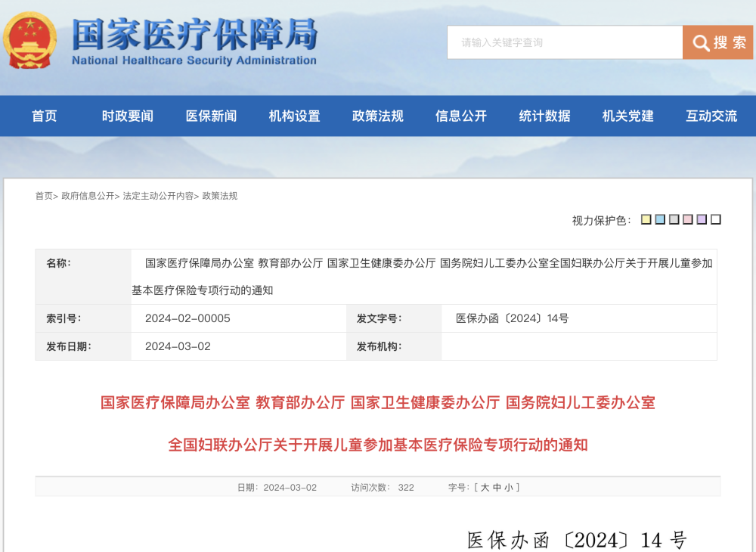Screen dimensions: 756x552
Task: Click 法定主动公开内容 breadcrumb link
Action: tap(158, 196)
